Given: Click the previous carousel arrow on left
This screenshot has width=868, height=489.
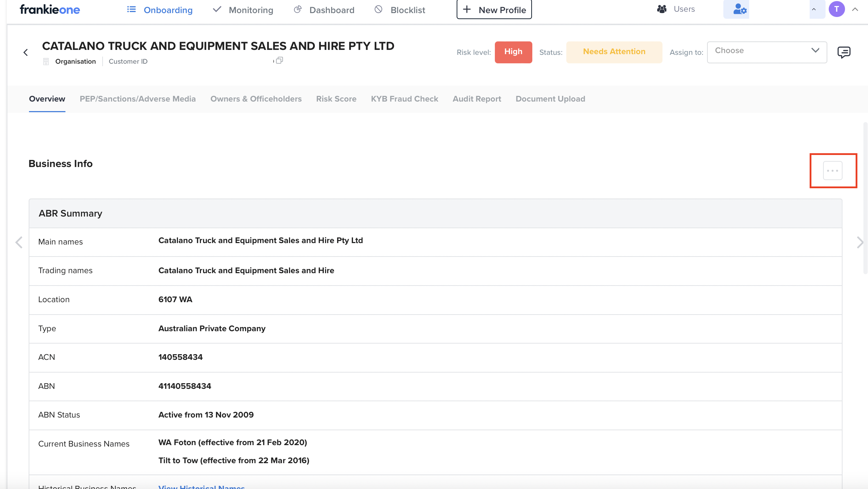Looking at the screenshot, I should pos(19,242).
